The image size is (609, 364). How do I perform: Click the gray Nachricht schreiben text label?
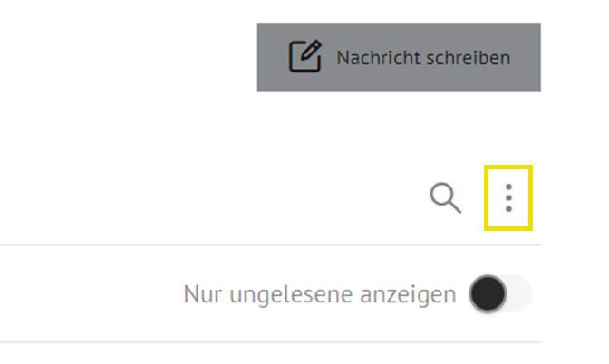pyautogui.click(x=423, y=58)
